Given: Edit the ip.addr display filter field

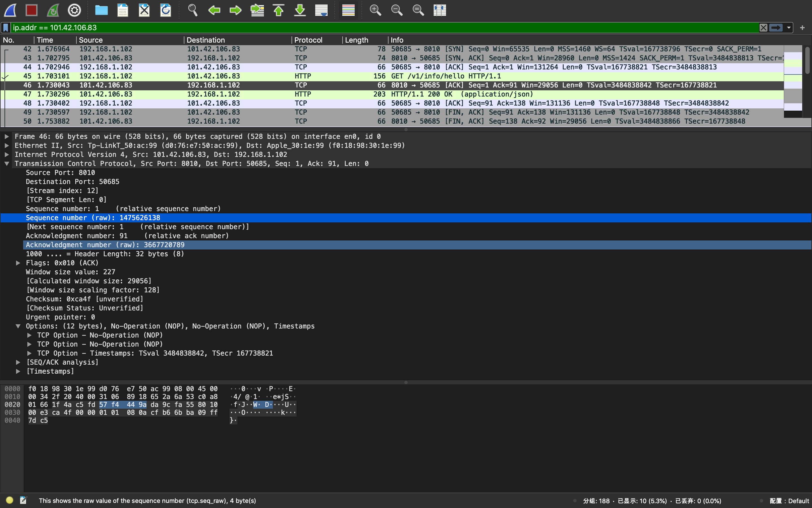Looking at the screenshot, I should pos(384,28).
